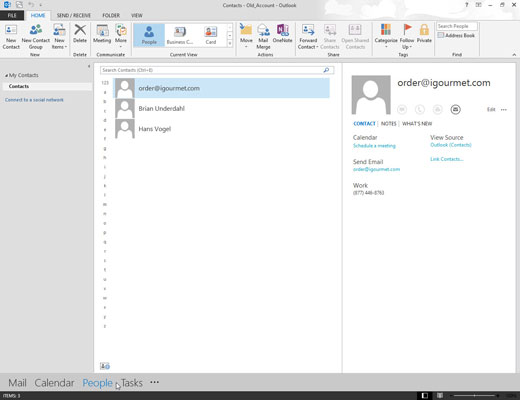Open the New Items dropdown
The height and width of the screenshot is (400, 520).
pos(59,37)
